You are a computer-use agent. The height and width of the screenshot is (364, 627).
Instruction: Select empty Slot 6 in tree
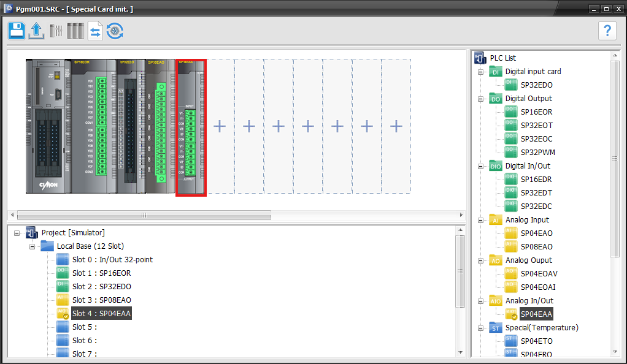pyautogui.click(x=85, y=341)
